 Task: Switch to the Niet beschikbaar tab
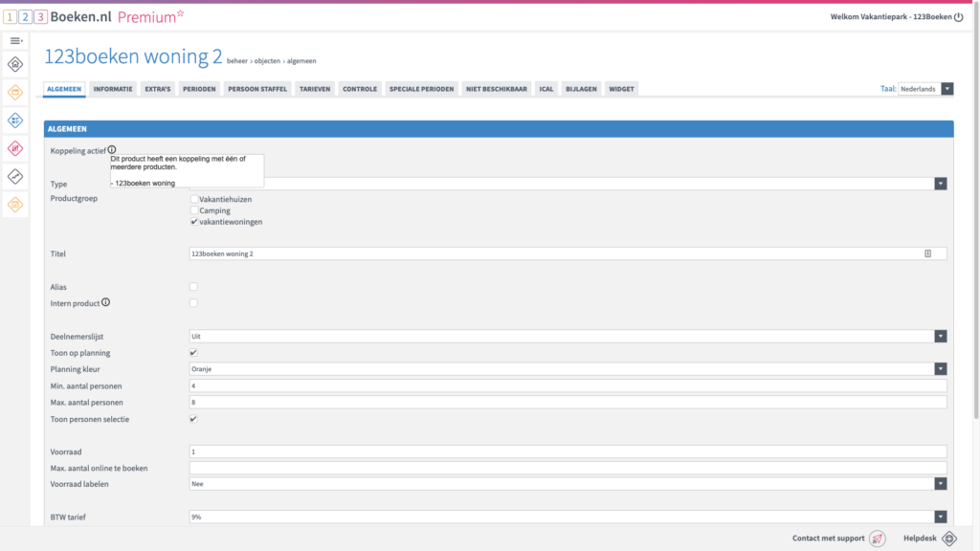(x=497, y=89)
